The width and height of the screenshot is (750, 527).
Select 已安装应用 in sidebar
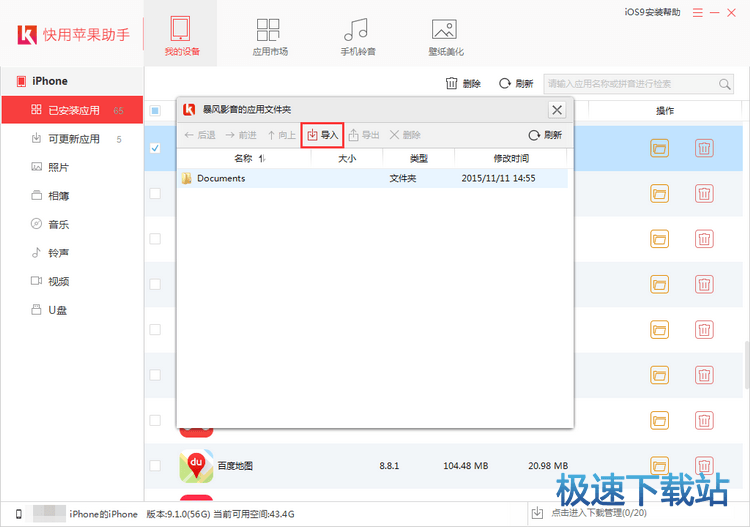72,110
